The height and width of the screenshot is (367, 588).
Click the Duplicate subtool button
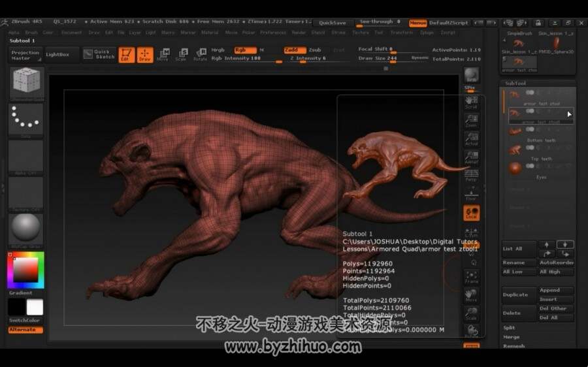pos(519,295)
